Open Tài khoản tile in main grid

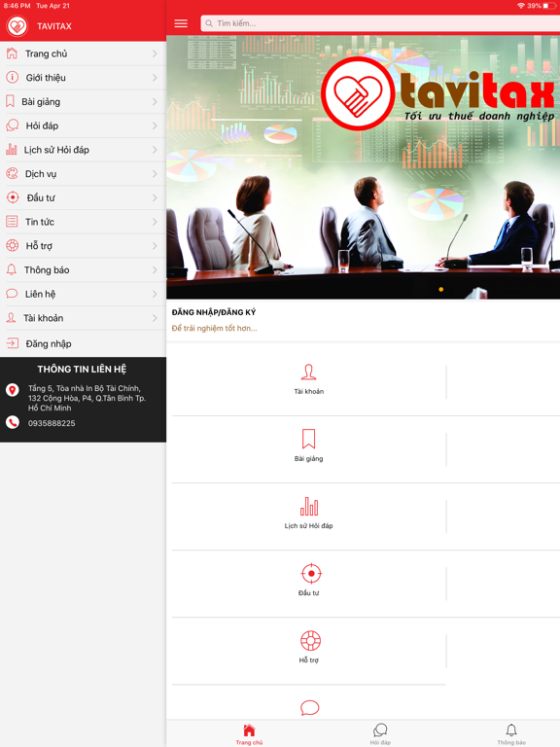[308, 379]
